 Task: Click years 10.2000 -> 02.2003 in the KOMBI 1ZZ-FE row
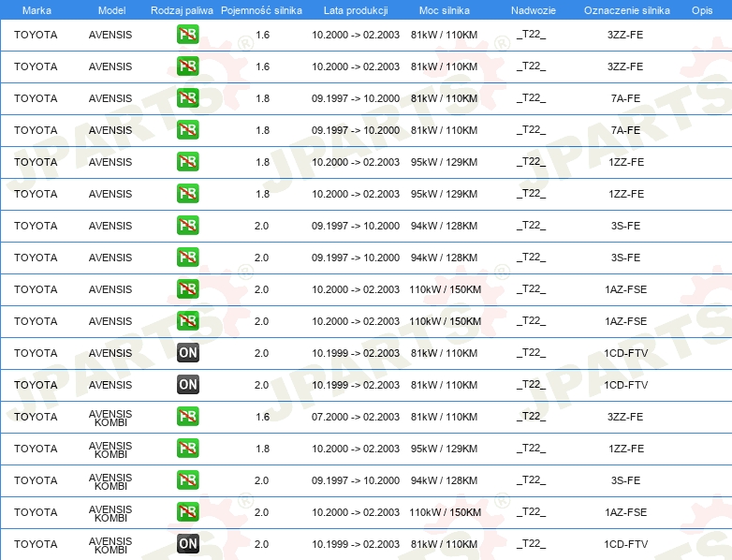tap(356, 449)
